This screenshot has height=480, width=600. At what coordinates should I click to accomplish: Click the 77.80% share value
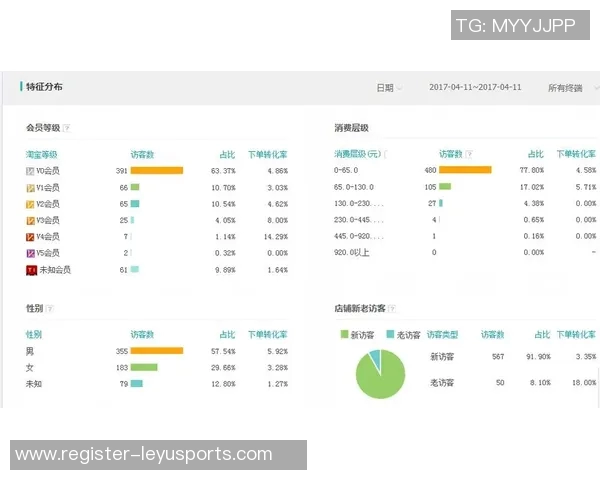tap(532, 170)
